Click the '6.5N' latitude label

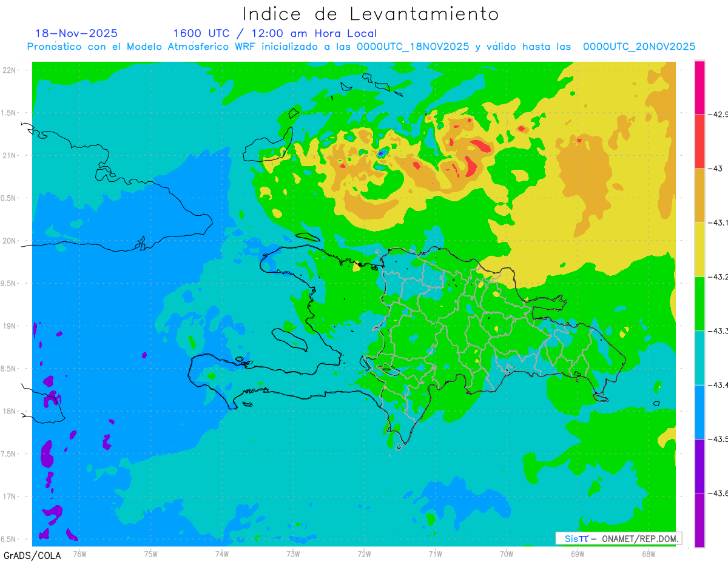pos(8,539)
